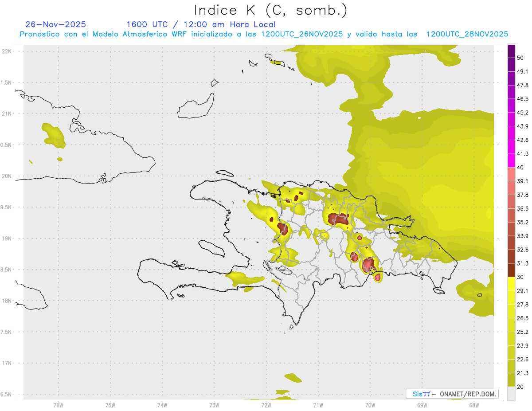The width and height of the screenshot is (532, 411).
Task: Click the legend value 31.3
Action: [523, 263]
